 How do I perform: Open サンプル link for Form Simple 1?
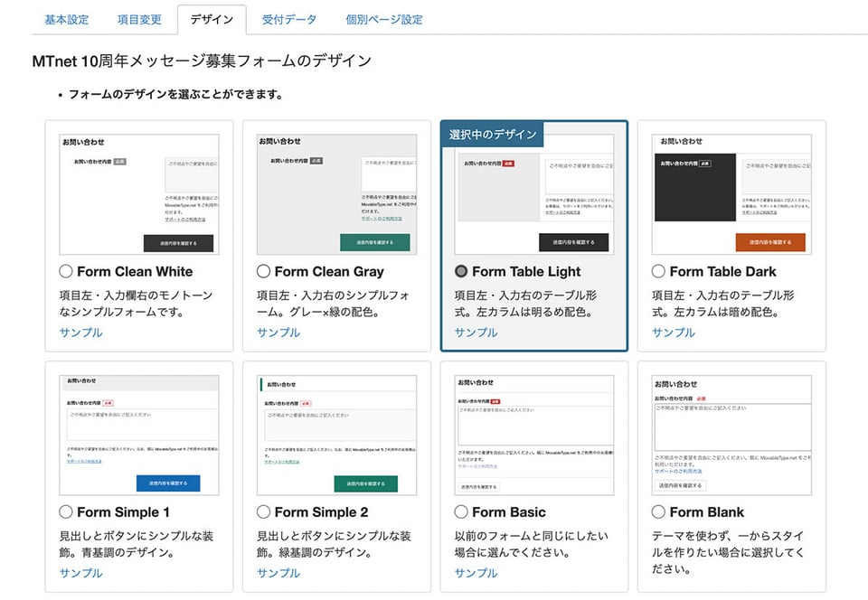click(x=80, y=573)
